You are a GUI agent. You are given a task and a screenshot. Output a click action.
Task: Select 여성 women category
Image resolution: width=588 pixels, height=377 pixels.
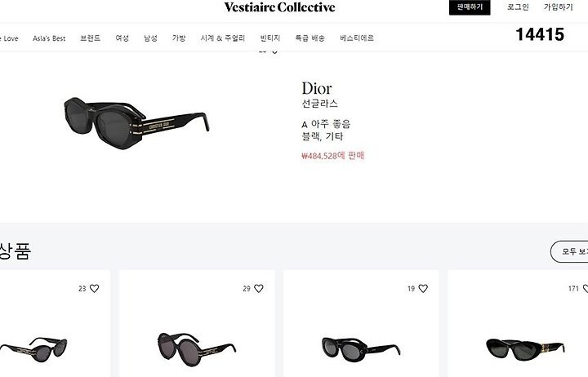point(122,38)
